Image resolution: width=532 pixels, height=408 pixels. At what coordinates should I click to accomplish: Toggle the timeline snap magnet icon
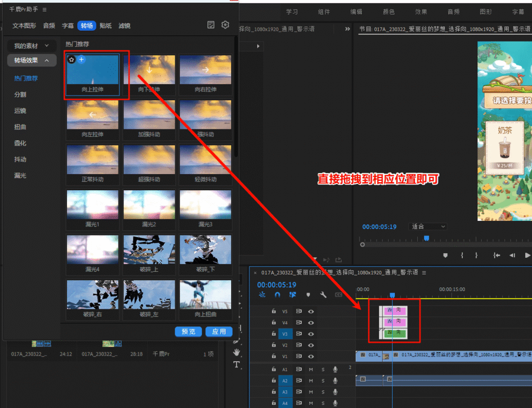277,295
